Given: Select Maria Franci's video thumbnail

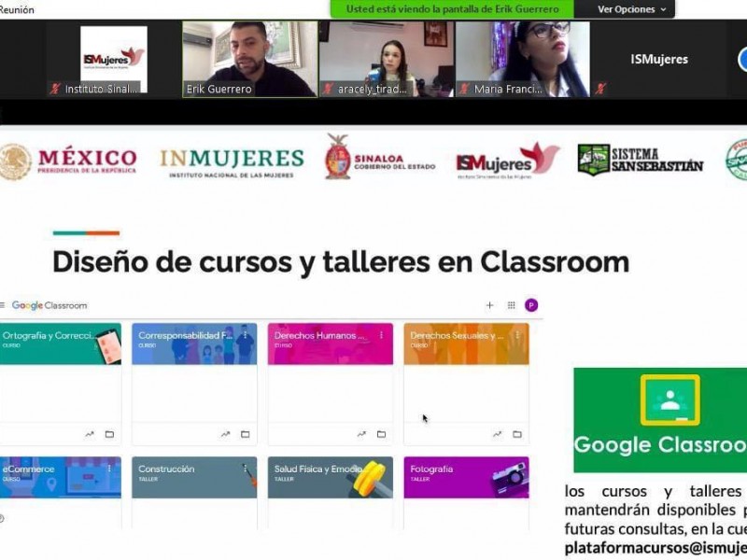Looking at the screenshot, I should coord(523,59).
